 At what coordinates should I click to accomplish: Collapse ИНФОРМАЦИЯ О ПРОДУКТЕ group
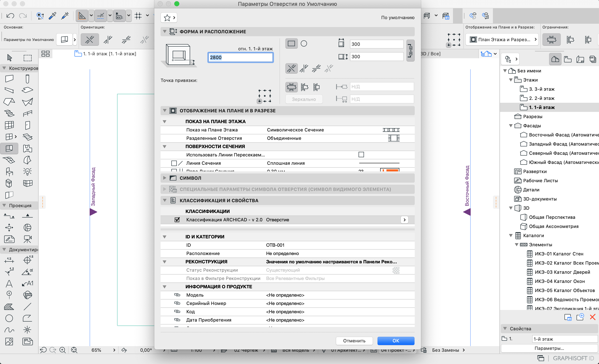point(165,287)
